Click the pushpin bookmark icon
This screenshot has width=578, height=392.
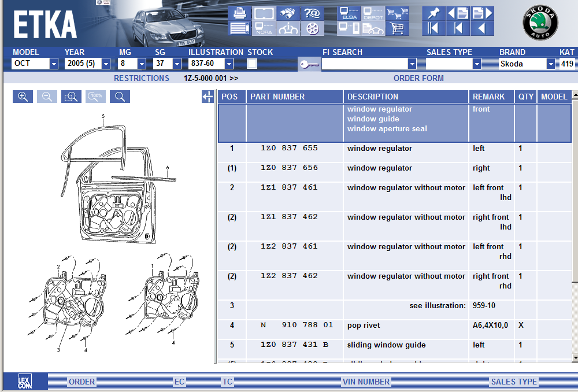coord(433,13)
